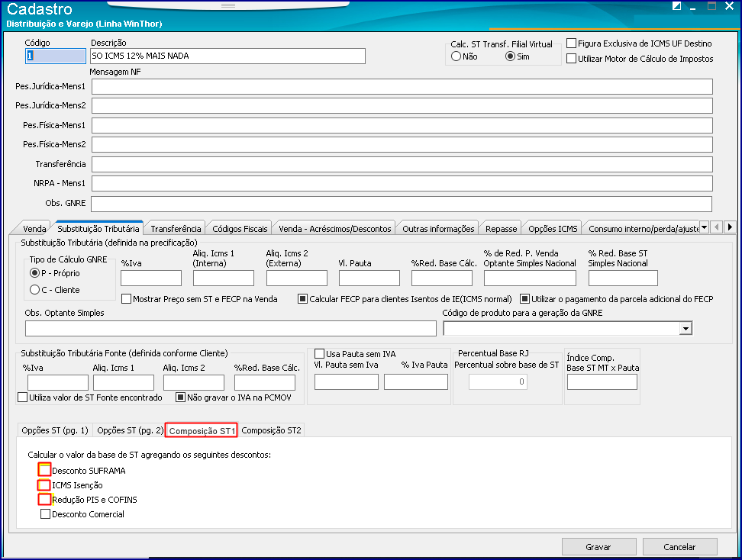Click Percentual sobre base de ST field
Viewport: 742px width, 560px height.
pos(498,381)
